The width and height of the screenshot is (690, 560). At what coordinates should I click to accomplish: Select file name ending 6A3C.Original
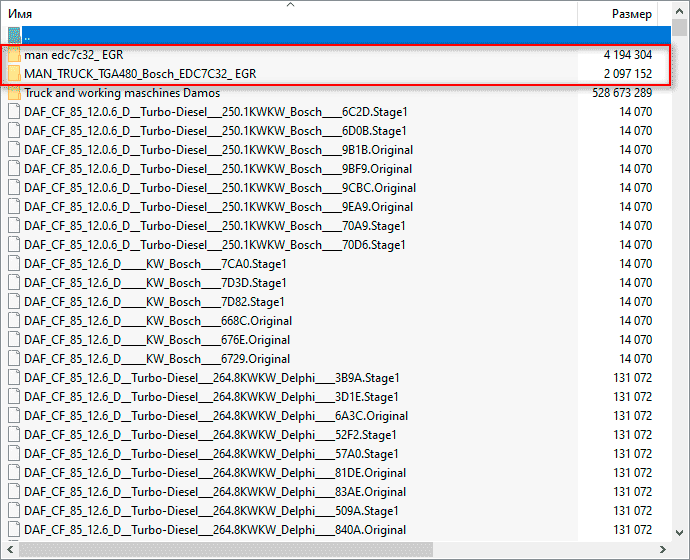(216, 416)
